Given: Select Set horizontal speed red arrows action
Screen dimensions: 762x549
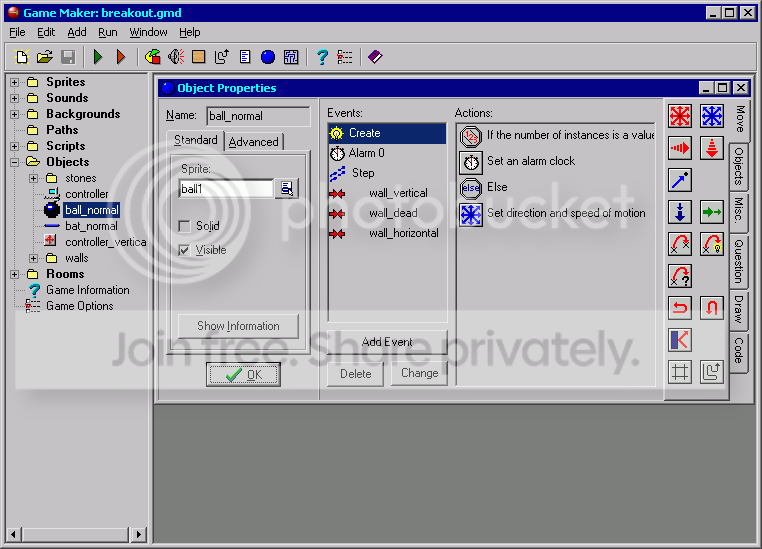Looking at the screenshot, I should 679,148.
